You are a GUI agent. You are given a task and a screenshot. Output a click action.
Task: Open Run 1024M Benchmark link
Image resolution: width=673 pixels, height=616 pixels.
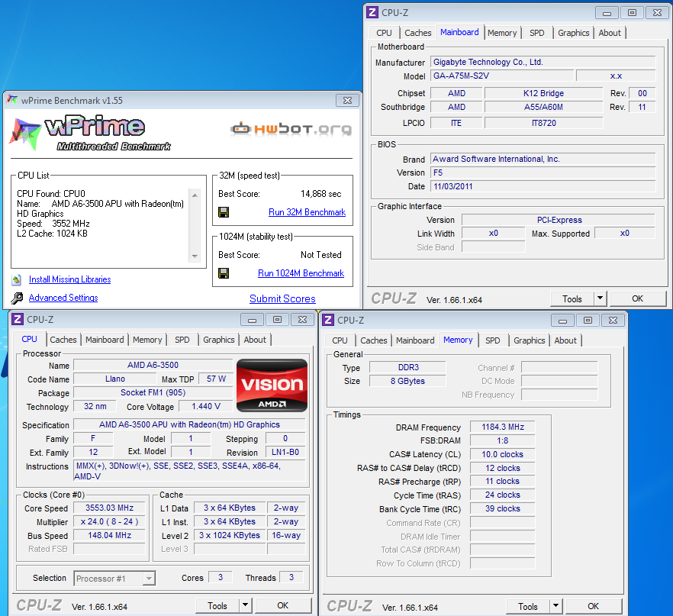[301, 273]
